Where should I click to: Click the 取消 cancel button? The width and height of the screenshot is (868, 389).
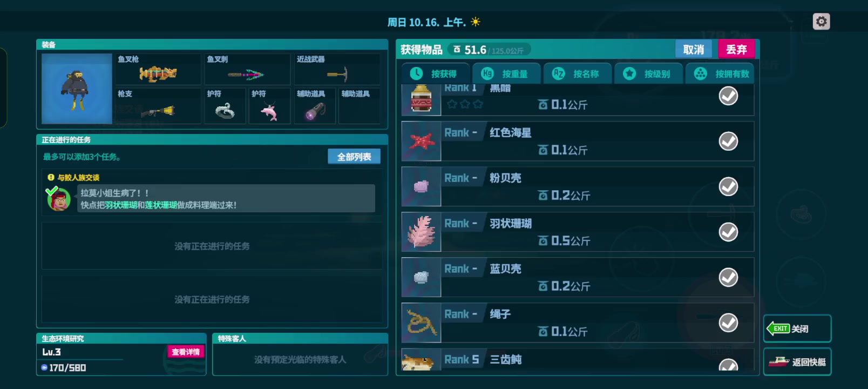click(x=694, y=49)
